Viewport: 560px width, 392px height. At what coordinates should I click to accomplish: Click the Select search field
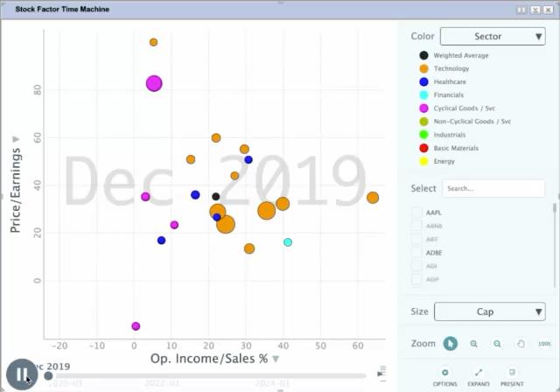click(x=493, y=188)
